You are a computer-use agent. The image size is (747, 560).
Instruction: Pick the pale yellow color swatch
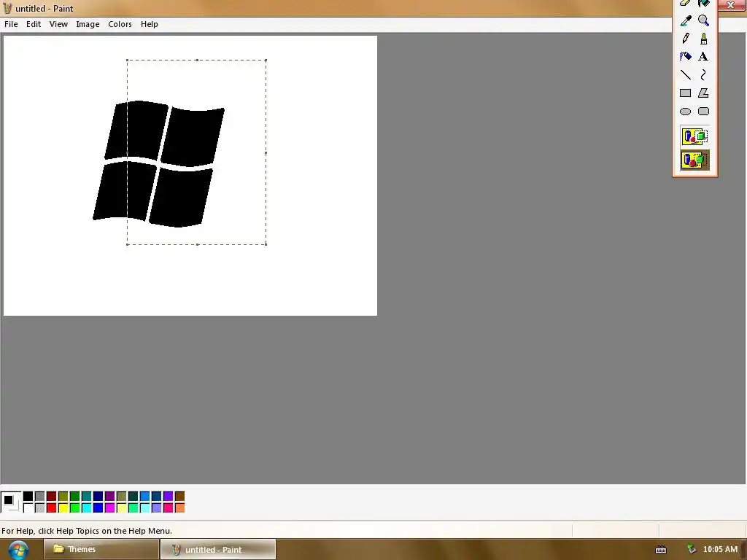tap(122, 508)
